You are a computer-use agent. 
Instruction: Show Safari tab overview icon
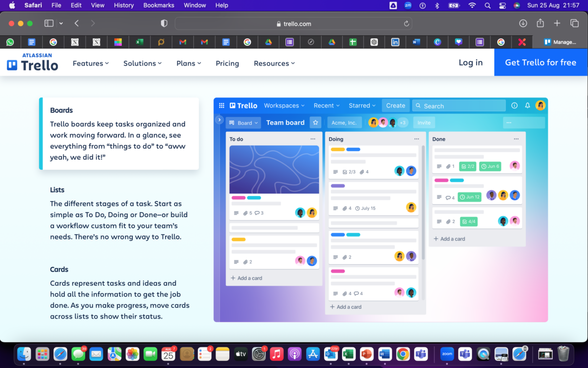coord(574,23)
